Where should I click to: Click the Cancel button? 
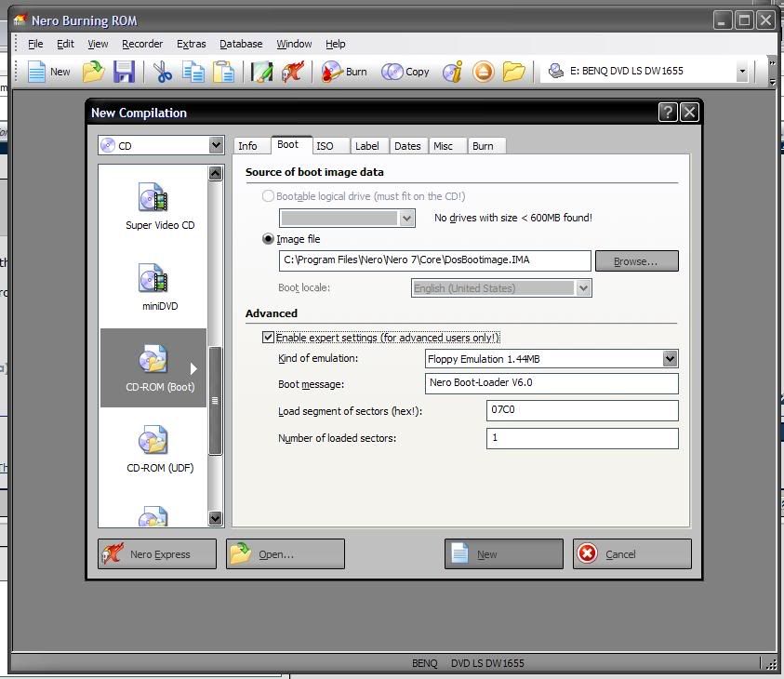(632, 554)
